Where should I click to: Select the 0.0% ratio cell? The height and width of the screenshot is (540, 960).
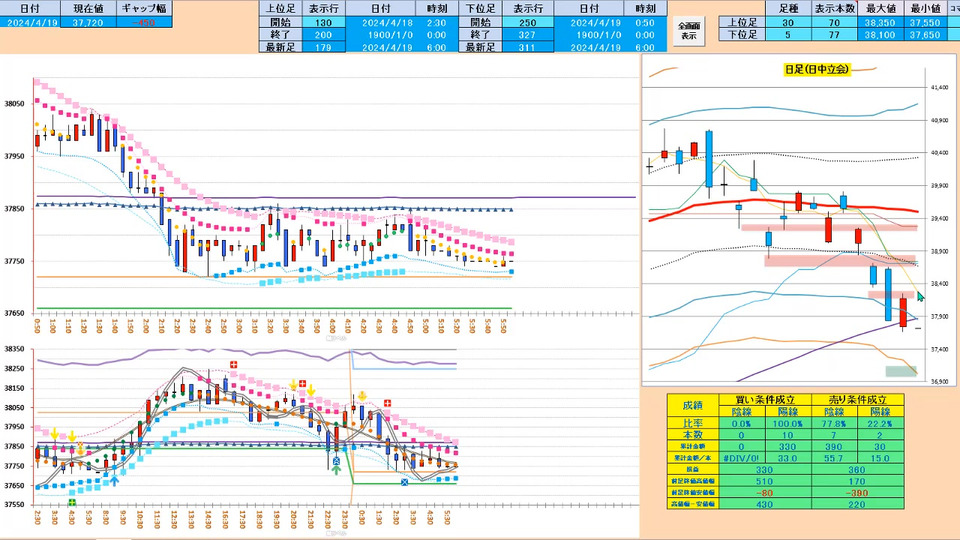point(741,423)
